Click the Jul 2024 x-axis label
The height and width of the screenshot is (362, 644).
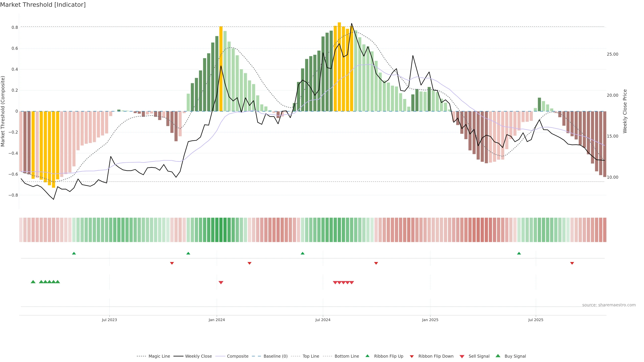click(x=323, y=320)
